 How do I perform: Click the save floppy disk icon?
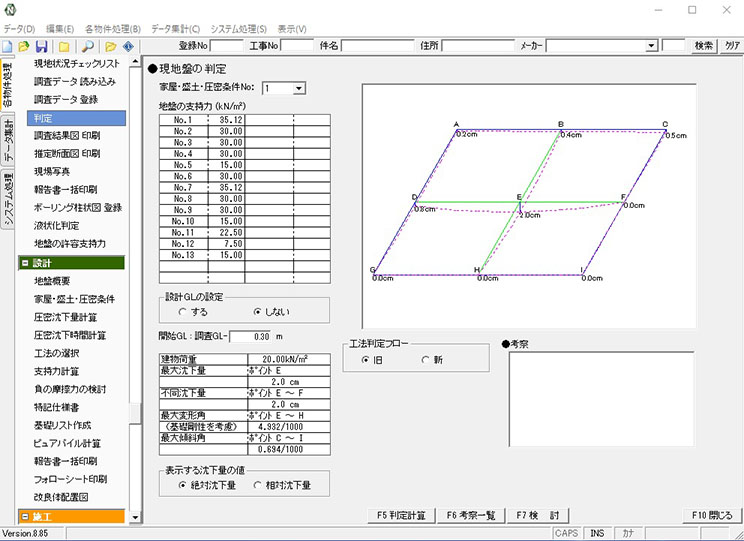coord(41,47)
